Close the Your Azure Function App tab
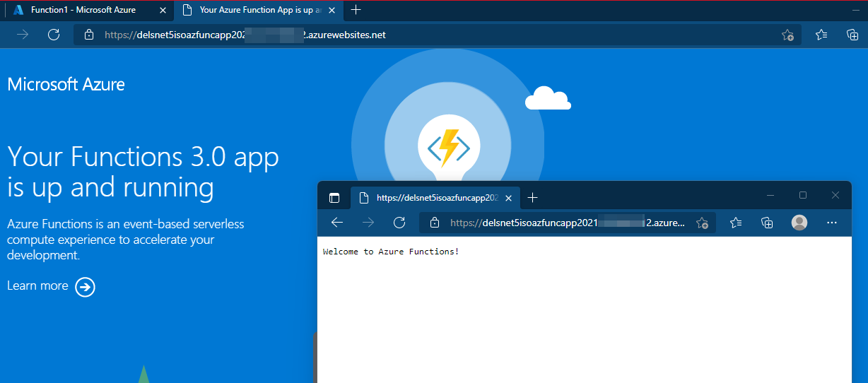This screenshot has height=383, width=868. click(332, 11)
